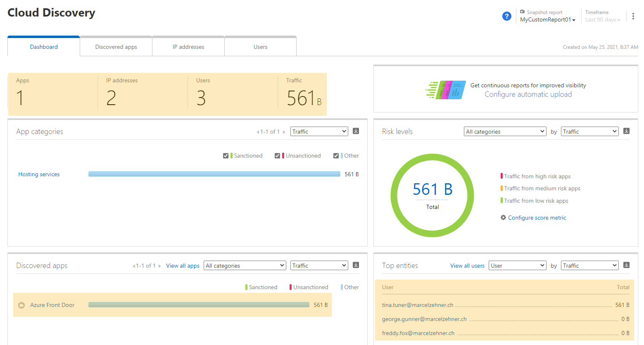Download the Risk levels report
Screen dimensions: 644x345
(626, 131)
